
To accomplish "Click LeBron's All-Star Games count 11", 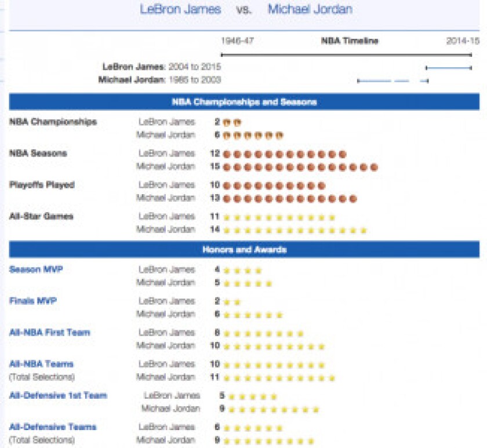I will point(215,216).
